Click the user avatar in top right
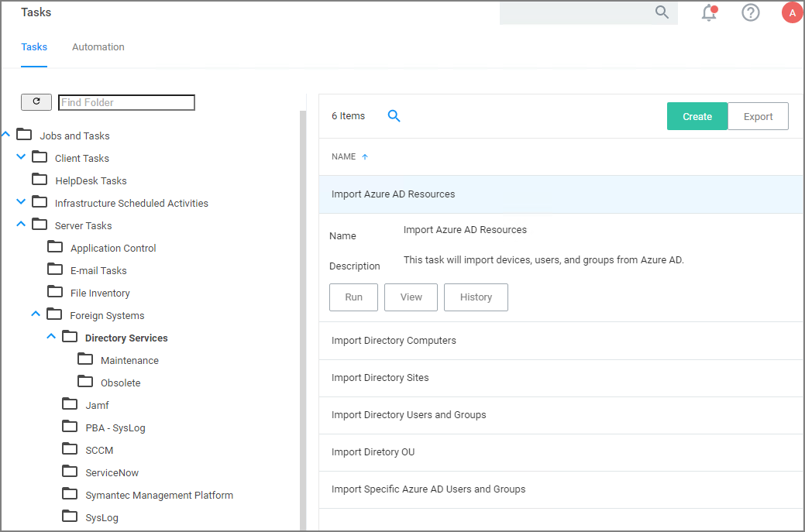 click(792, 12)
